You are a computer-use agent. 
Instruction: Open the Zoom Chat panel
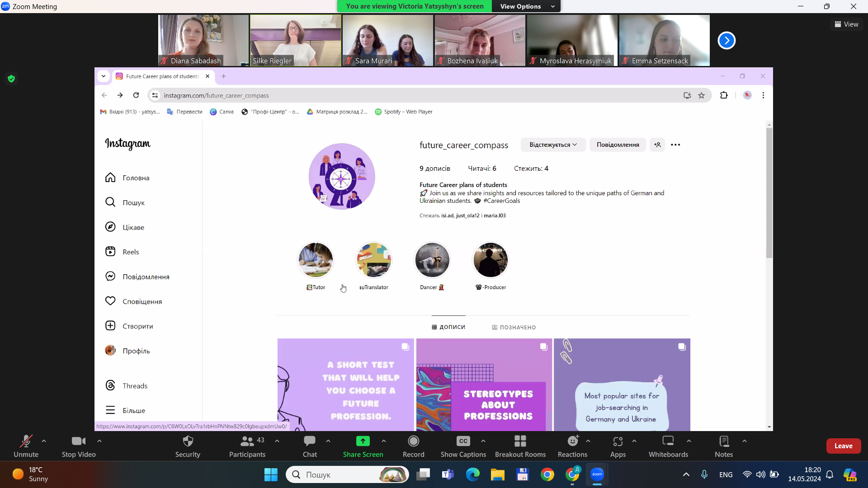(310, 441)
